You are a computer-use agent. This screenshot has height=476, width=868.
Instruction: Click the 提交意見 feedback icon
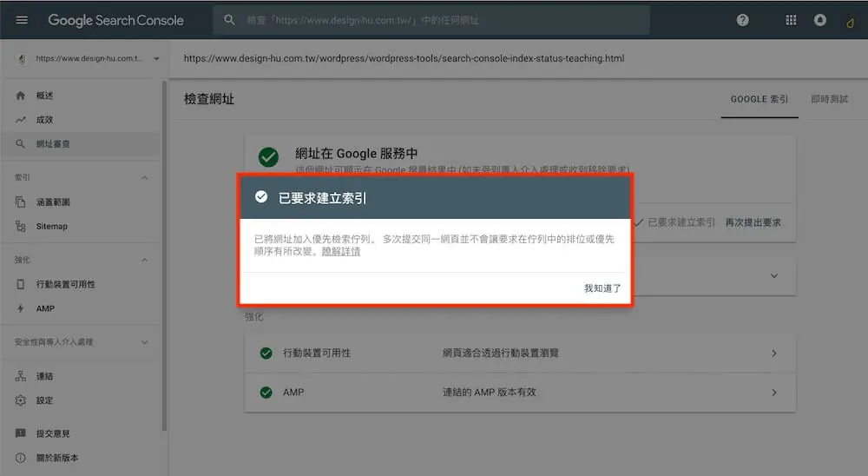pyautogui.click(x=21, y=433)
